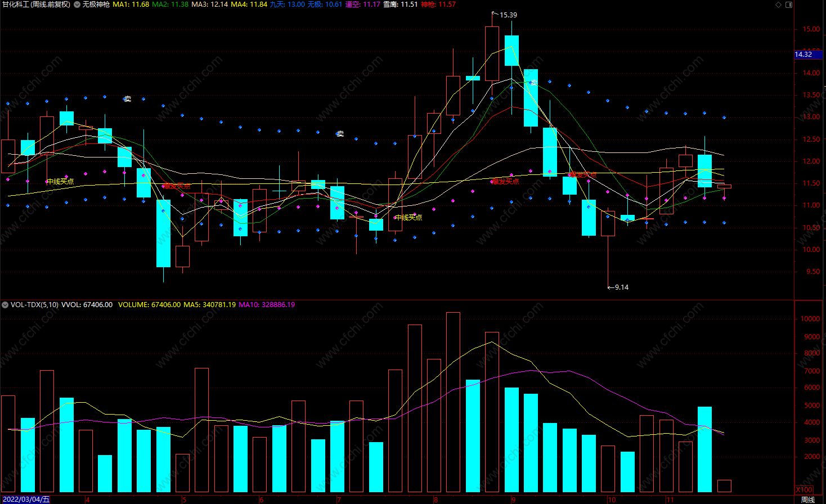
Task: Click the 15.00 price axis label
Action: pos(811,29)
